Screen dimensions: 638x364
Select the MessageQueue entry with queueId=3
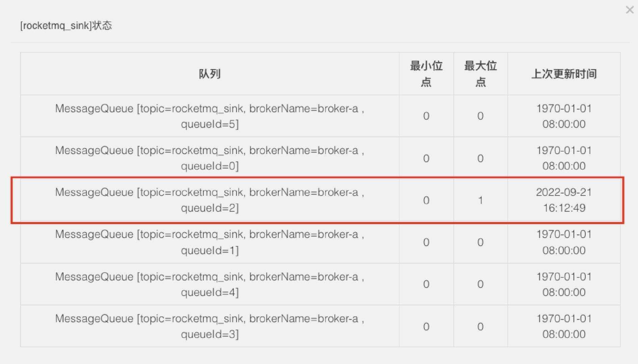pos(210,326)
